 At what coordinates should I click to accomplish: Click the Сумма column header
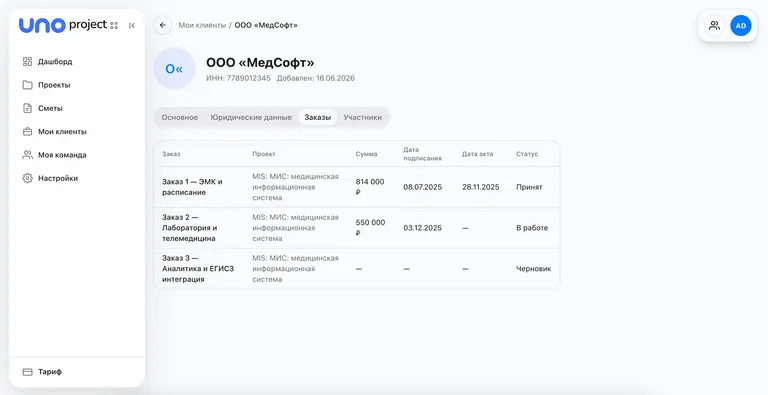[366, 154]
